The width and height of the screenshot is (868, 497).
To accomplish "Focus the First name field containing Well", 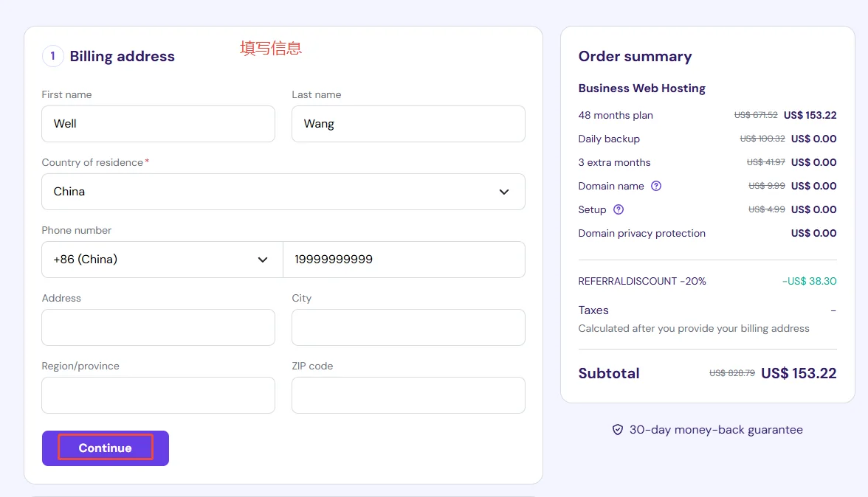I will click(x=158, y=124).
